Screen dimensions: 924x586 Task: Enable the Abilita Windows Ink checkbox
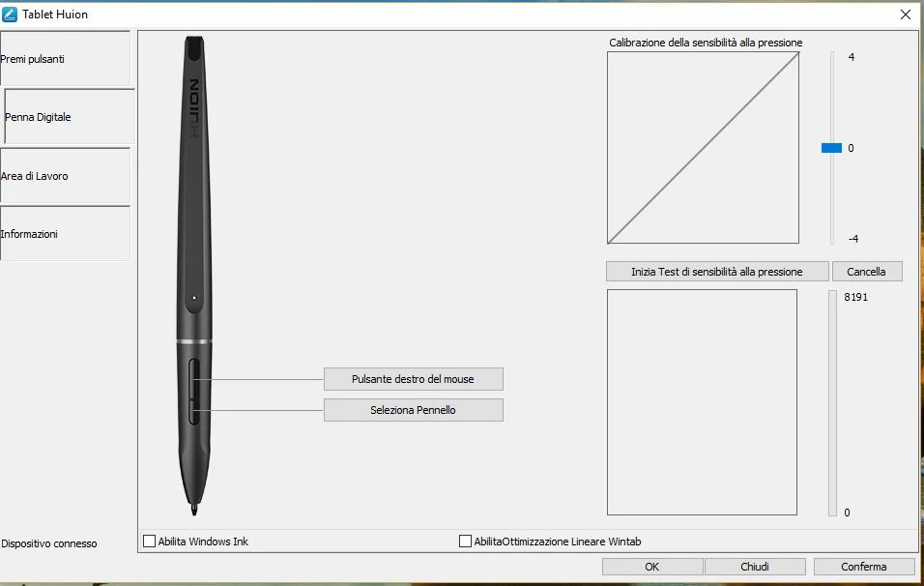point(150,542)
